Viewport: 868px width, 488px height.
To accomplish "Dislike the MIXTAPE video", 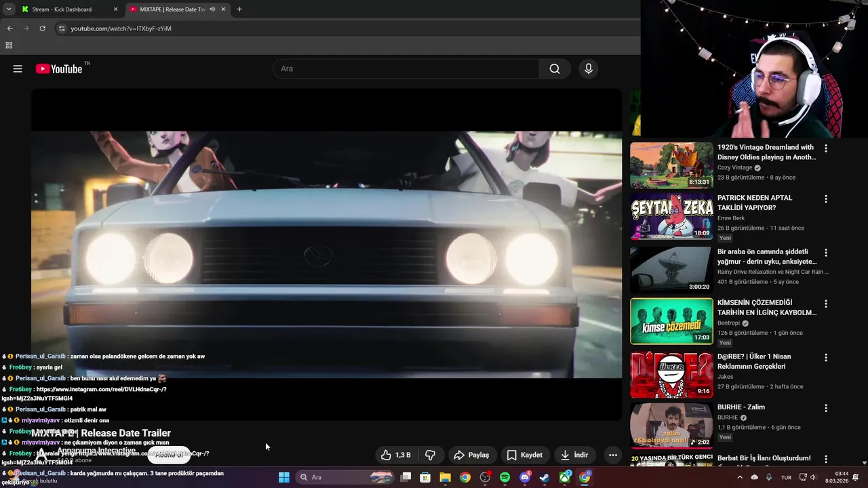I will [430, 455].
